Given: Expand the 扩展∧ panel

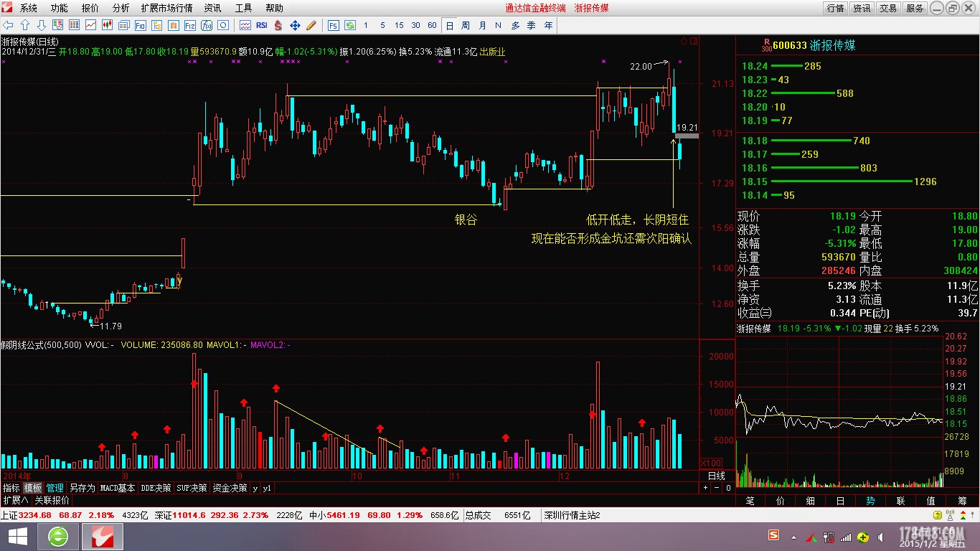Looking at the screenshot, I should (x=15, y=500).
